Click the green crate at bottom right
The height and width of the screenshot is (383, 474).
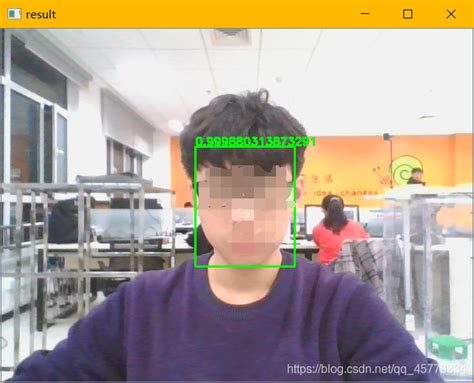click(448, 347)
